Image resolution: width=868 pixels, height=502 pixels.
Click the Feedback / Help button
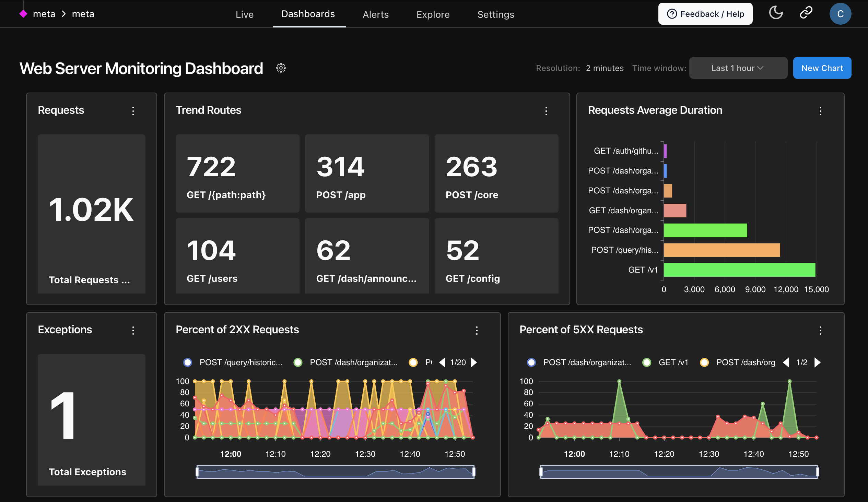coord(705,14)
